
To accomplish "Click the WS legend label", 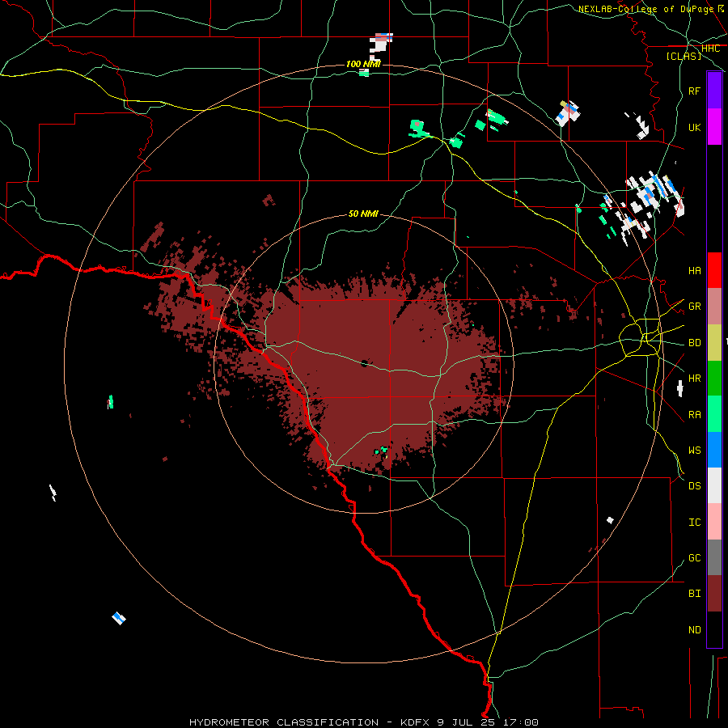I will coord(695,451).
